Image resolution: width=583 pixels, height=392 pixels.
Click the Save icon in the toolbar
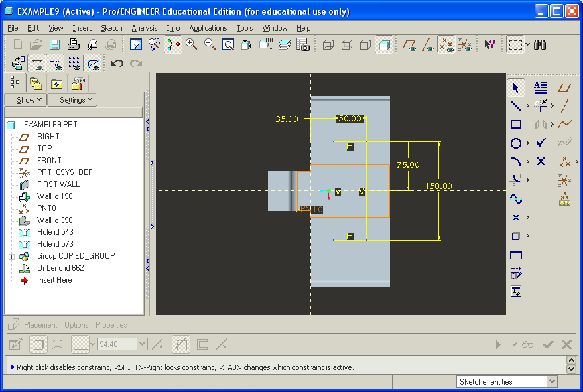click(x=54, y=44)
